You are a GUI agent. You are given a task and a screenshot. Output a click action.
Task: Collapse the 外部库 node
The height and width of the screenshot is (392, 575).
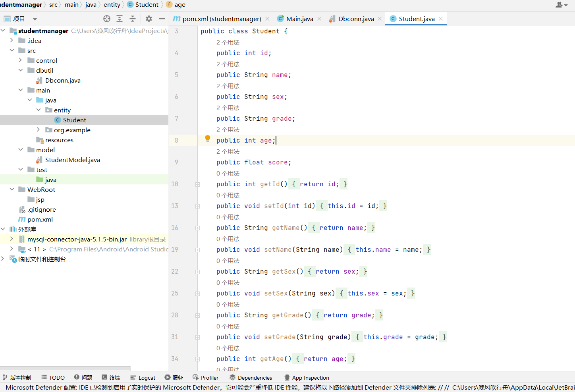tap(3, 229)
